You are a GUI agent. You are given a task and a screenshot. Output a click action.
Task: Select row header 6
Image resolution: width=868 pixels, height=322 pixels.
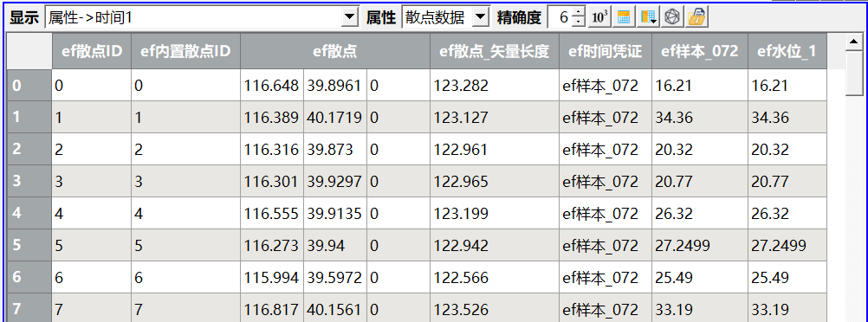tap(29, 277)
